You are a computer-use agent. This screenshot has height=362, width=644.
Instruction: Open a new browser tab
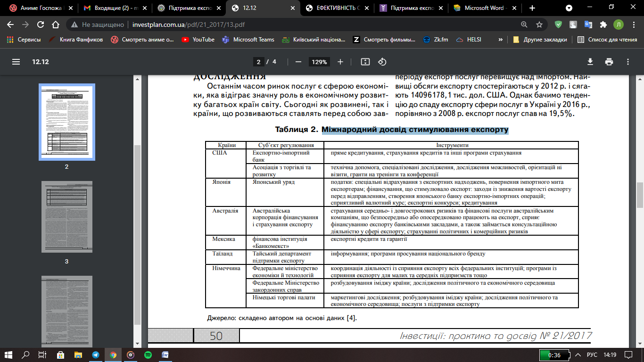[532, 8]
